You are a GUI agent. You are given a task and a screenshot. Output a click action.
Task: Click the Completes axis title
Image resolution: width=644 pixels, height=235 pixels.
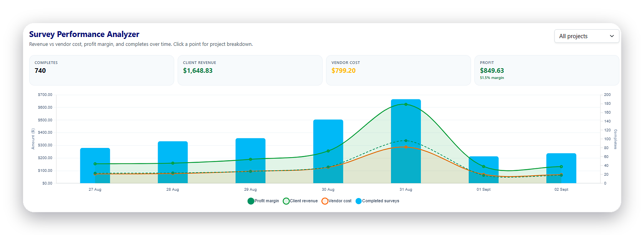(615, 139)
